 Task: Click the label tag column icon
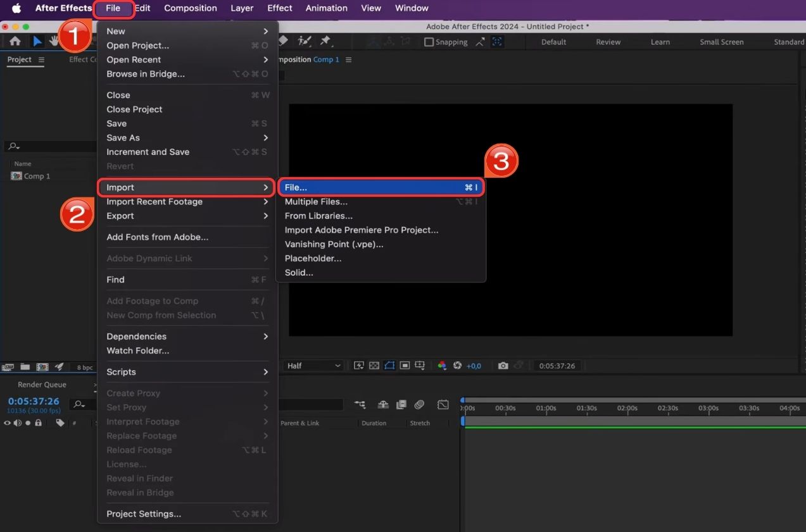point(60,423)
